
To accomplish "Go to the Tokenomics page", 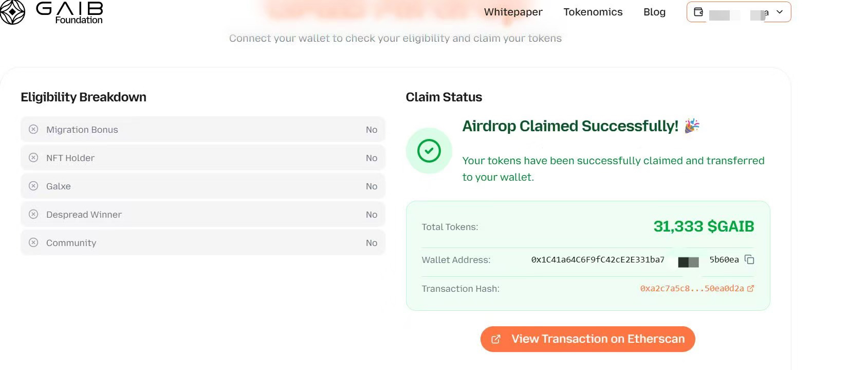I will (x=593, y=12).
